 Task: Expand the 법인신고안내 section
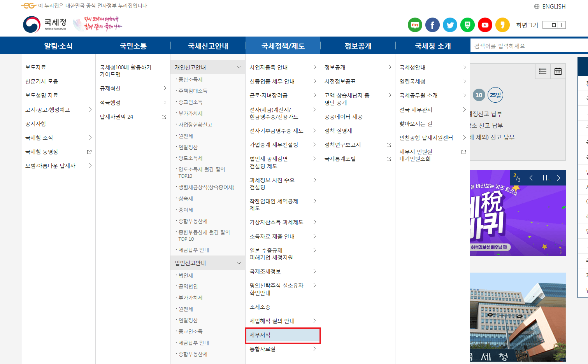click(x=240, y=262)
